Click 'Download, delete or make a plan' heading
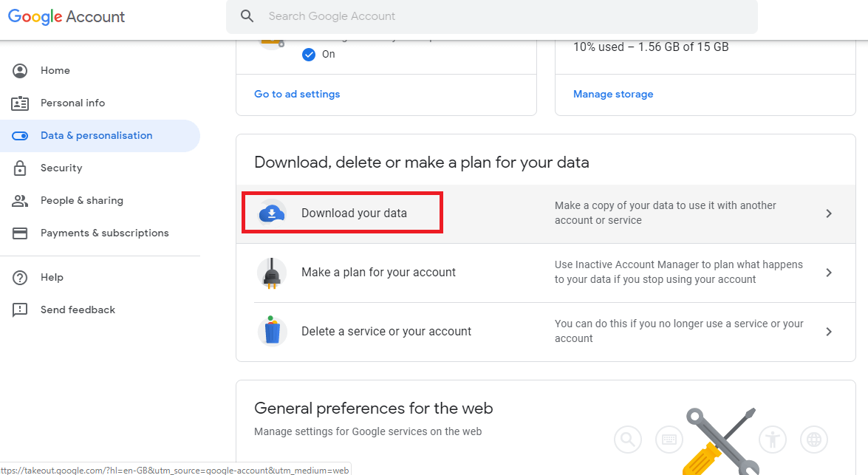 tap(422, 163)
